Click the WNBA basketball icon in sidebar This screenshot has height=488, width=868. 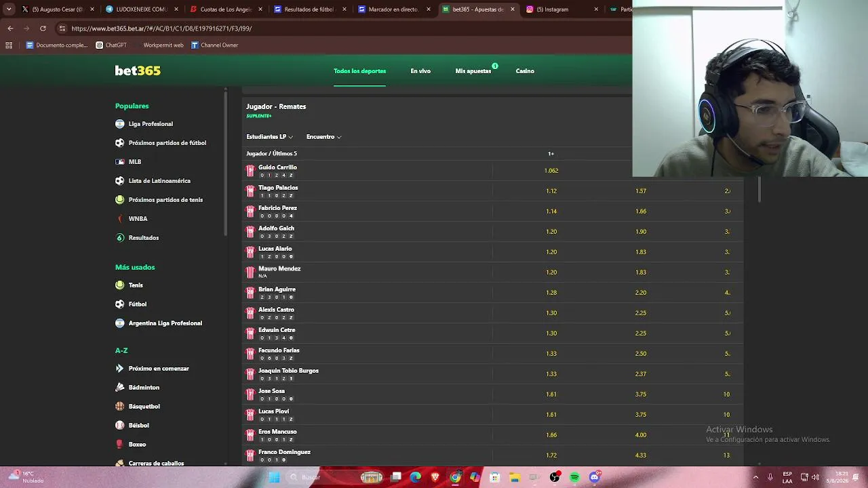point(120,219)
